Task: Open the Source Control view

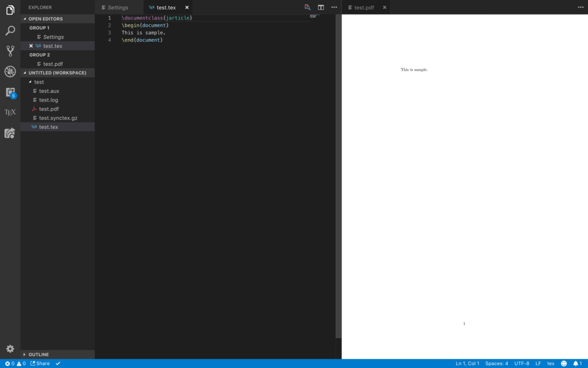Action: tap(10, 51)
